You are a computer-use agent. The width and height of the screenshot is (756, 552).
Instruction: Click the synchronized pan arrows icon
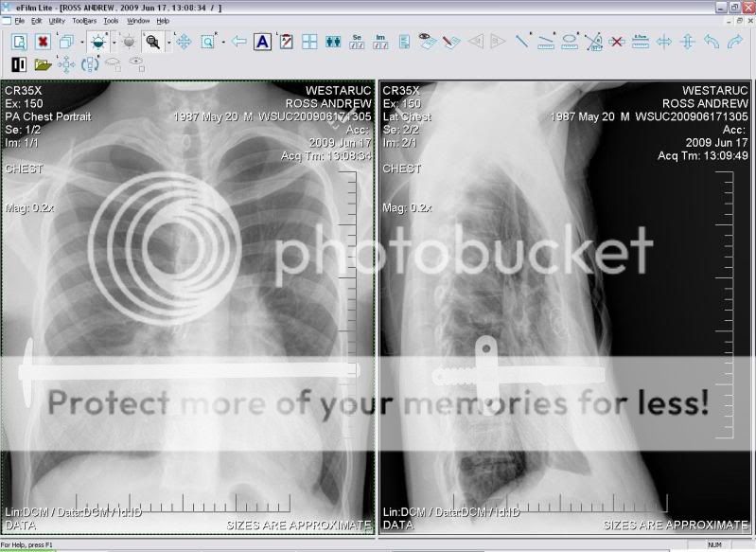(x=66, y=64)
